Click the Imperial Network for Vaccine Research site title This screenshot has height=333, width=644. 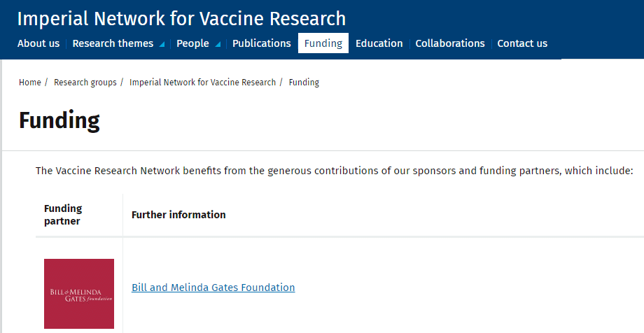coord(181,18)
